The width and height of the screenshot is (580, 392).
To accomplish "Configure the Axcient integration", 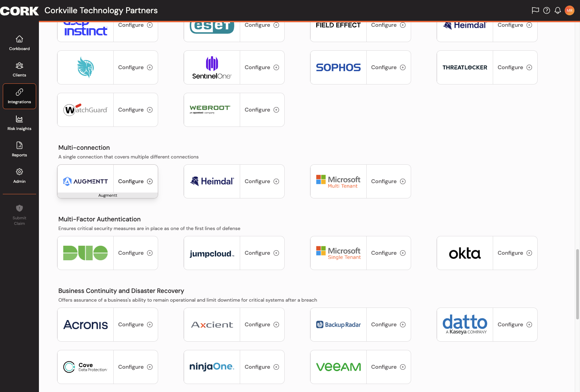I will click(262, 325).
